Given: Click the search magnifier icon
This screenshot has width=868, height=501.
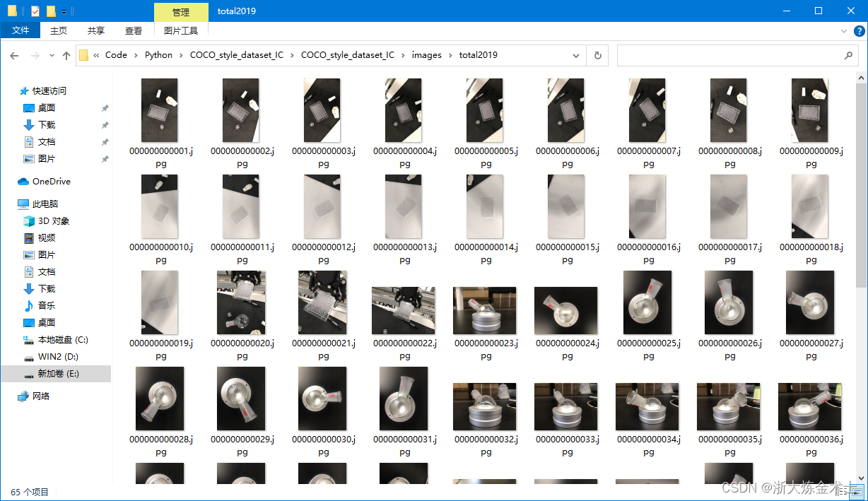Looking at the screenshot, I should [848, 55].
